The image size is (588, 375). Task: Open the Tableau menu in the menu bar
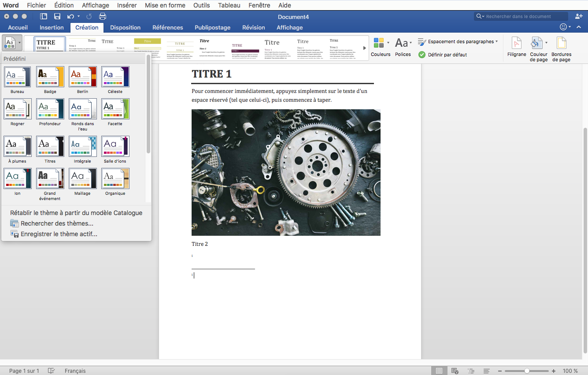(229, 5)
